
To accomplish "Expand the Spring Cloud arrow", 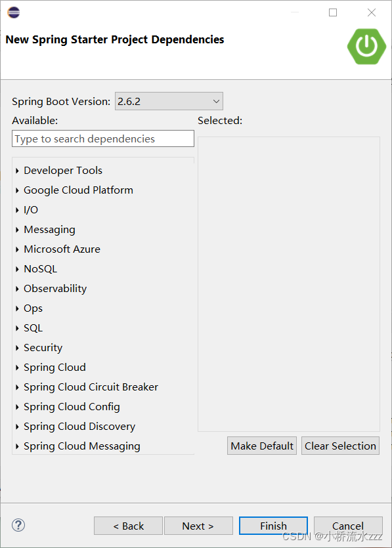I will point(17,368).
